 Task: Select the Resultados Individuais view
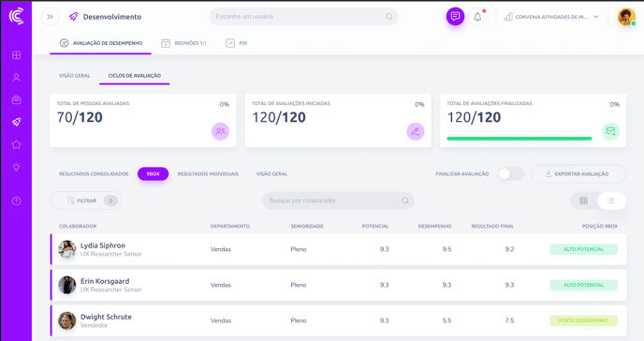(x=208, y=174)
